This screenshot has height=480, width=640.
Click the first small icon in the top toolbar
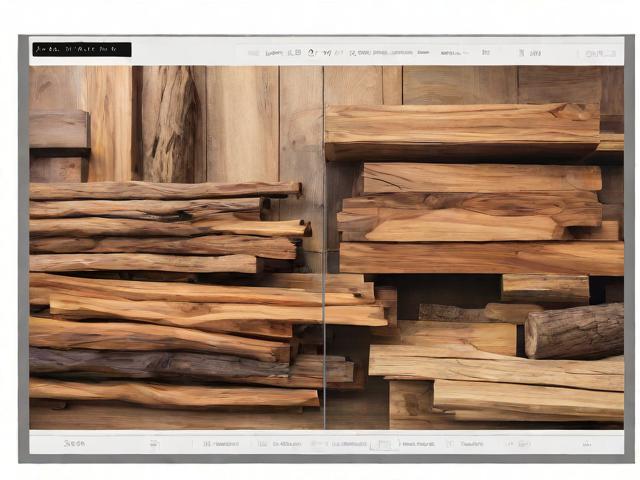tap(253, 52)
